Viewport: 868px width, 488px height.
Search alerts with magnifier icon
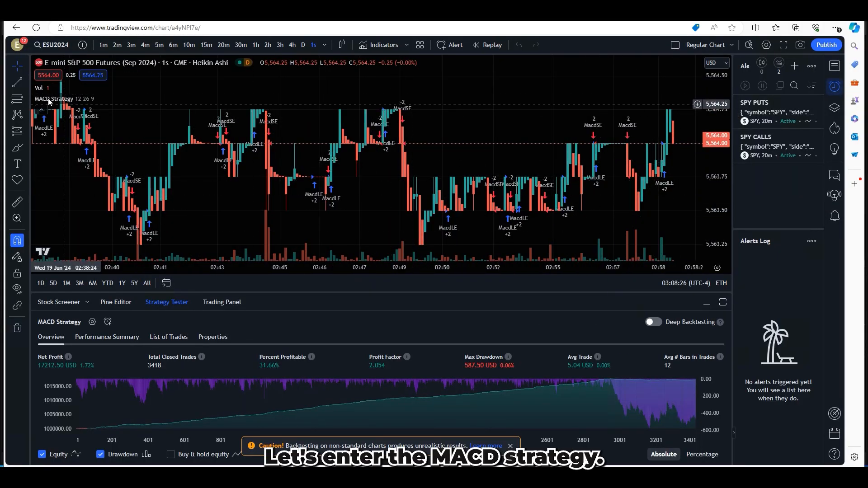point(794,85)
